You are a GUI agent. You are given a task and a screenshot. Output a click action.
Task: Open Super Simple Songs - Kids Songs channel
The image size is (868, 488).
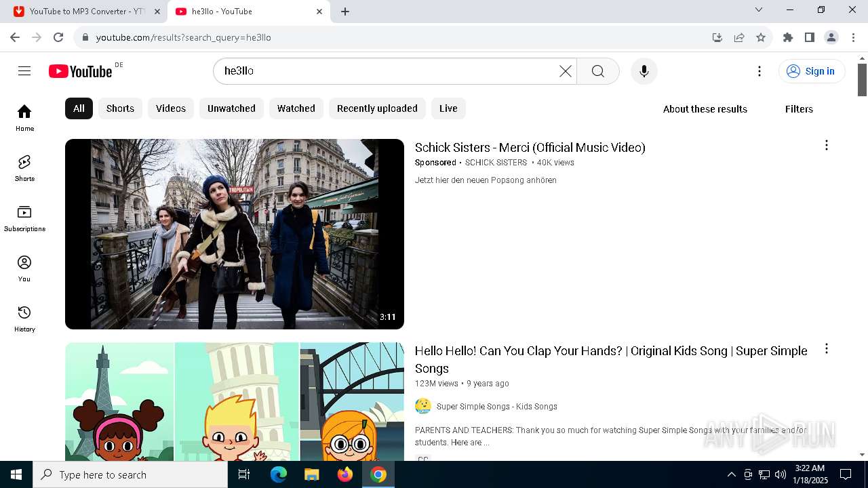tap(497, 407)
